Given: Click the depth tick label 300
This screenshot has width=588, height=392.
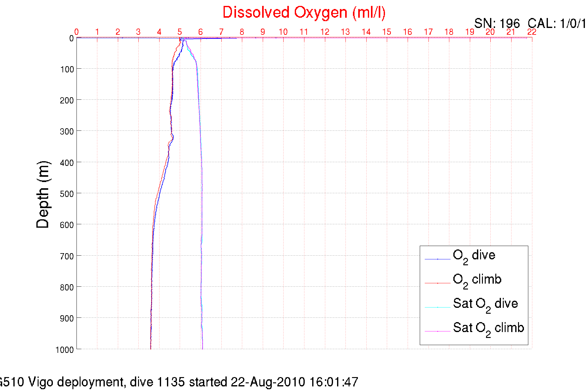Looking at the screenshot, I should click(x=67, y=132).
